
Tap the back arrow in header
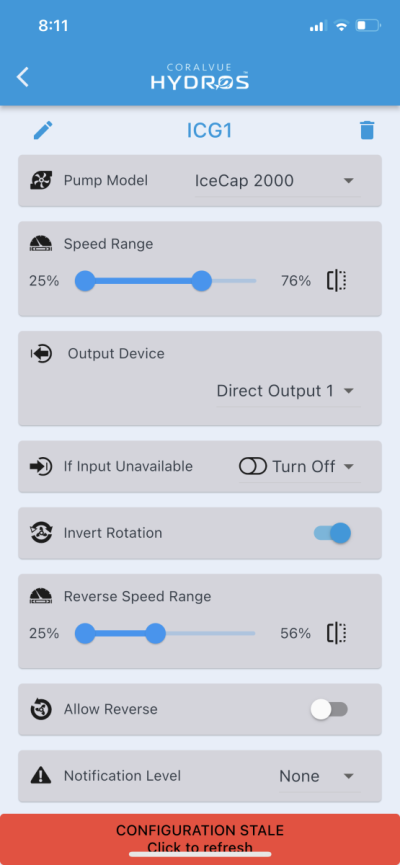(x=23, y=77)
